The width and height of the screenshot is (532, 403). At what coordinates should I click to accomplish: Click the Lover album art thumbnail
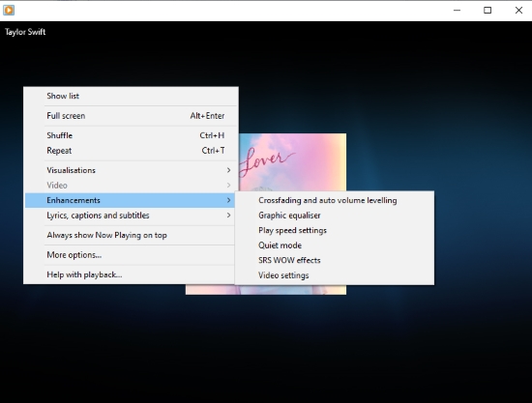click(292, 162)
